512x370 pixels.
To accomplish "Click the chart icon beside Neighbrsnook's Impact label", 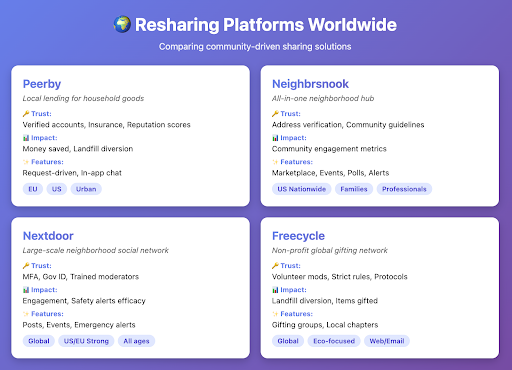I will point(275,138).
